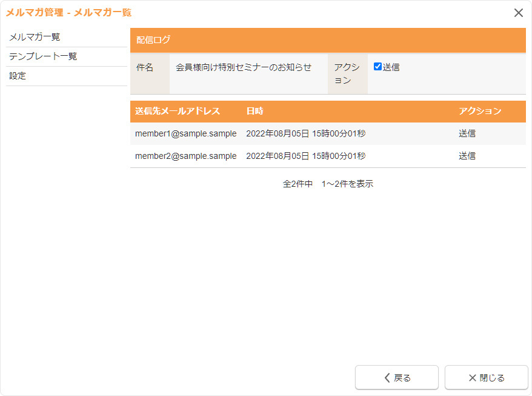Screen dimensions: 532x396
Task: Select the member1@sample.sample address
Action: (x=185, y=133)
